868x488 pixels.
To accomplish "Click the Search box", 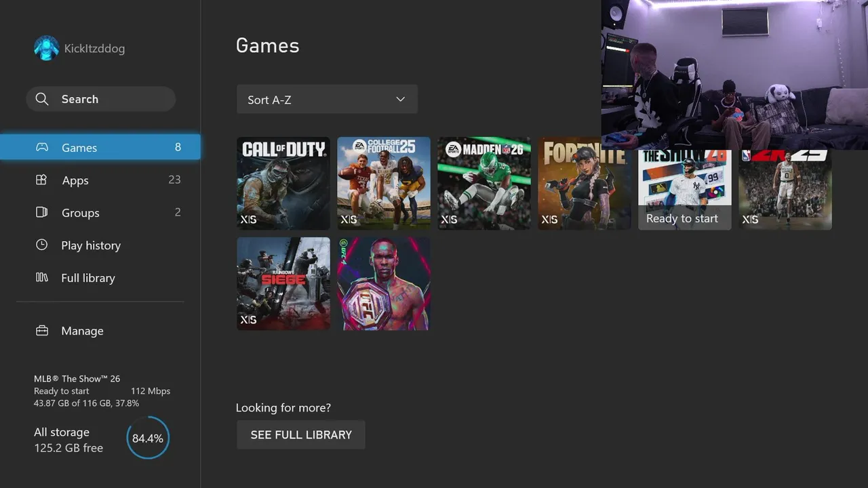I will [x=101, y=99].
